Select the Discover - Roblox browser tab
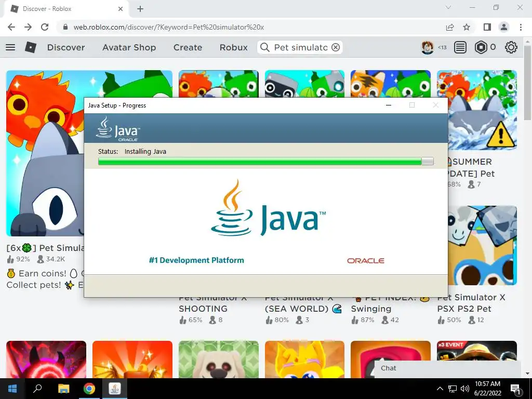The width and height of the screenshot is (532, 399). tap(66, 9)
